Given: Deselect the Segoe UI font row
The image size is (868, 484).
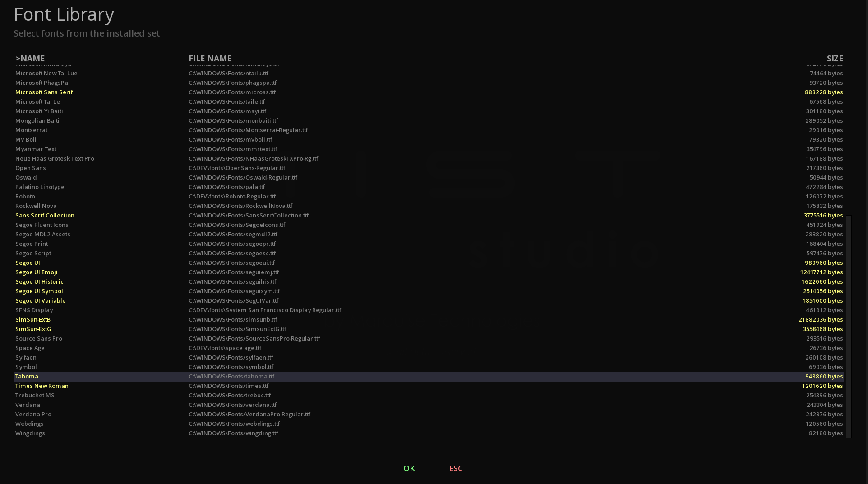Looking at the screenshot, I should pyautogui.click(x=429, y=263).
